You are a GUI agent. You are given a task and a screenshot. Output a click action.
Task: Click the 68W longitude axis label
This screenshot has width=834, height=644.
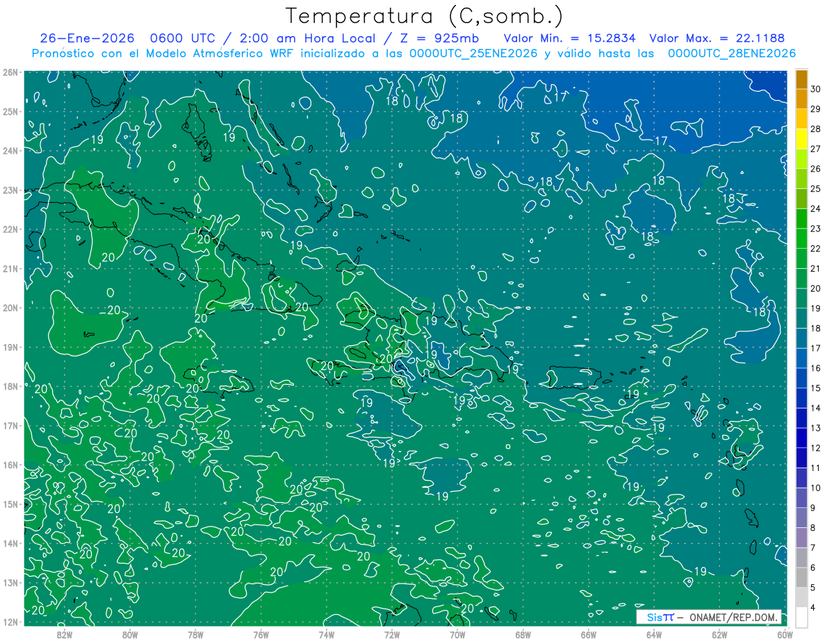(x=523, y=634)
